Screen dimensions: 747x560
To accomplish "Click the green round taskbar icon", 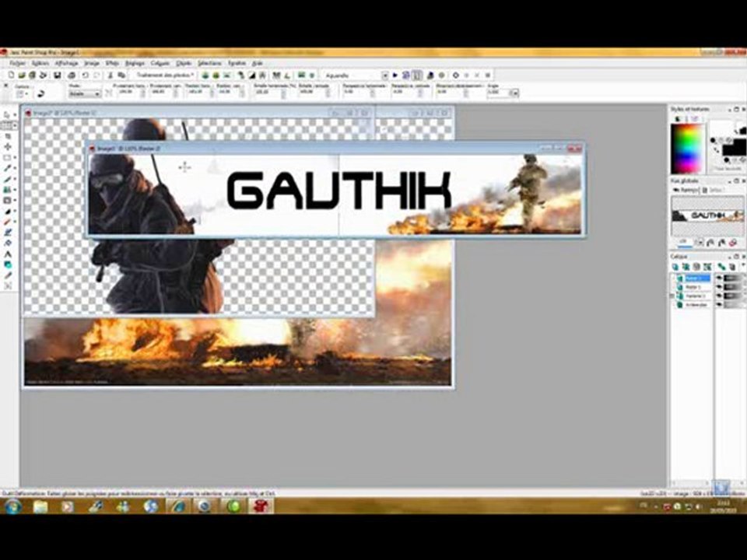I will point(233,506).
